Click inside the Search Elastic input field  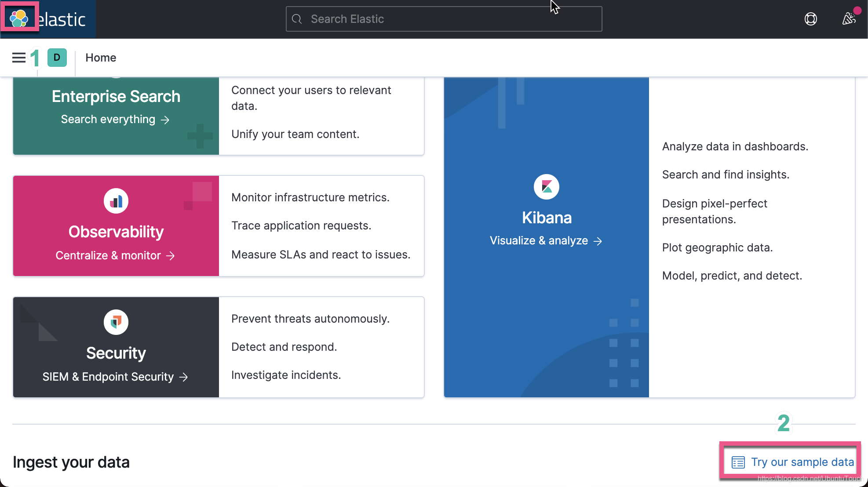coord(443,18)
